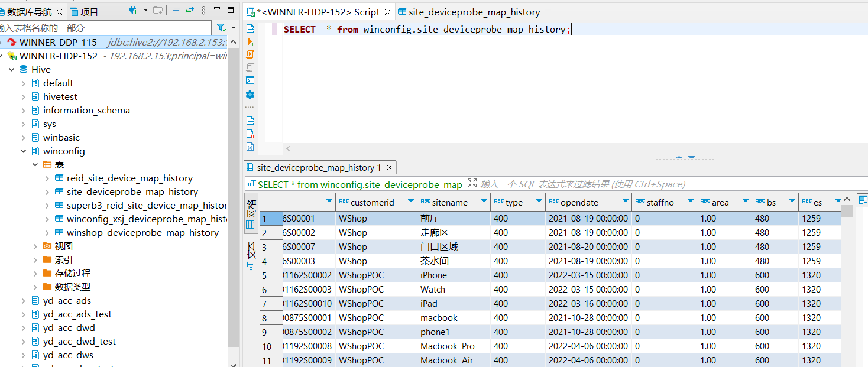The image size is (868, 367).
Task: Switch results to grid view (网格)
Action: point(251,213)
